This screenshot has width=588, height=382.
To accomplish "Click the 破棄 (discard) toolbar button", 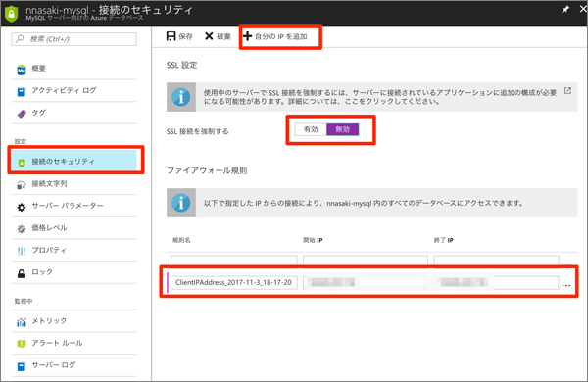I will [x=218, y=36].
